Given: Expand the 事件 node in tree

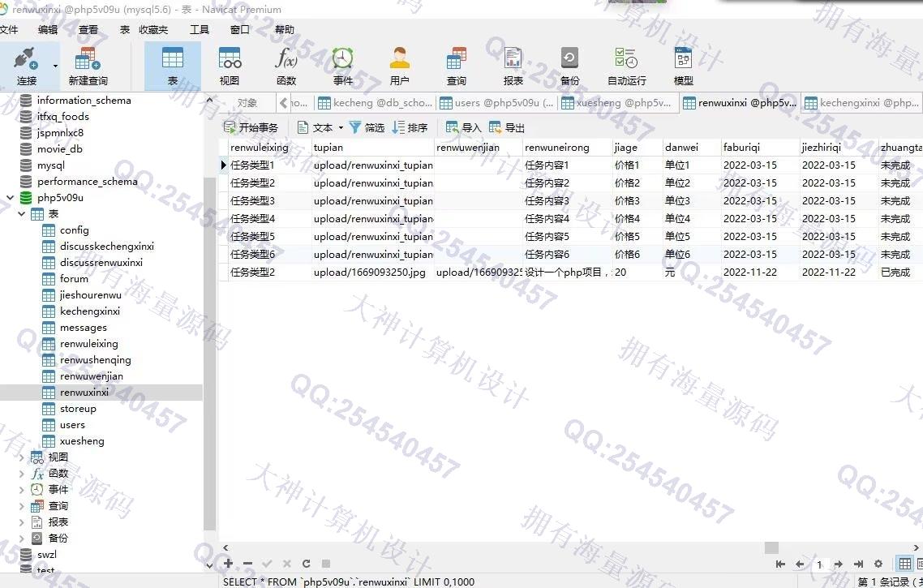Looking at the screenshot, I should [22, 490].
